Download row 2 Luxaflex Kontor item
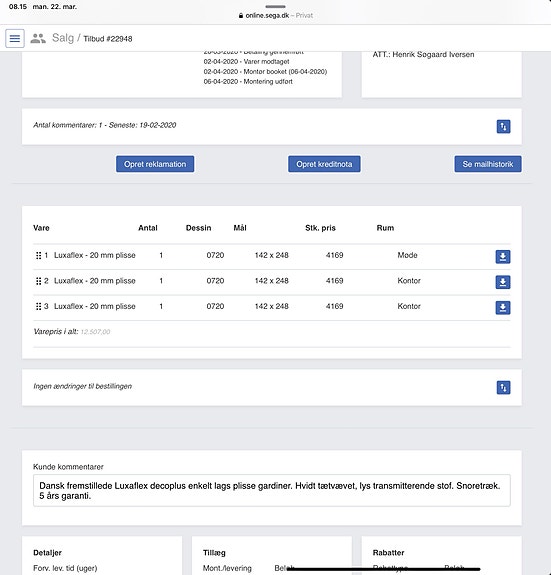 [x=503, y=282]
